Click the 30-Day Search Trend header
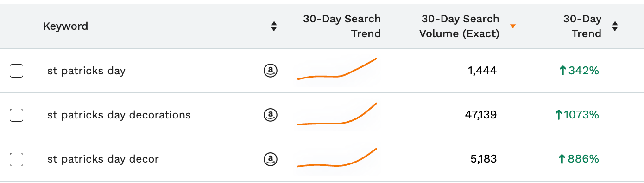Image resolution: width=644 pixels, height=183 pixels. 342,26
